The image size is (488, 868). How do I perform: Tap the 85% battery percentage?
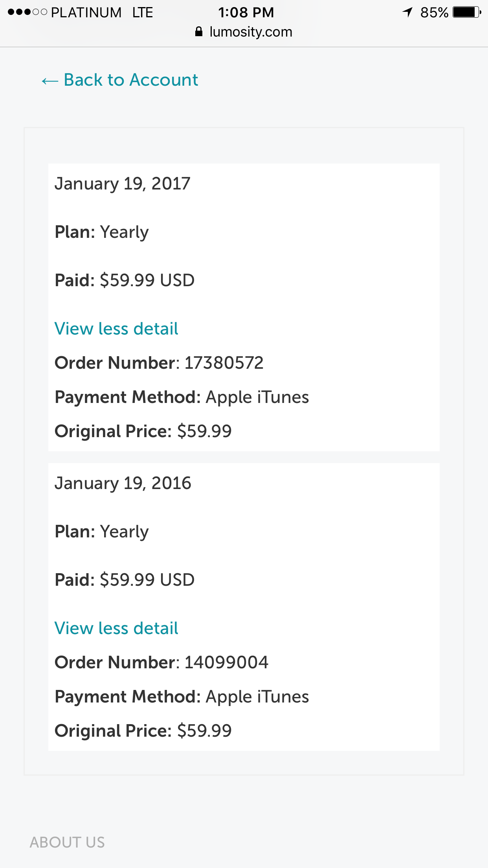point(434,13)
